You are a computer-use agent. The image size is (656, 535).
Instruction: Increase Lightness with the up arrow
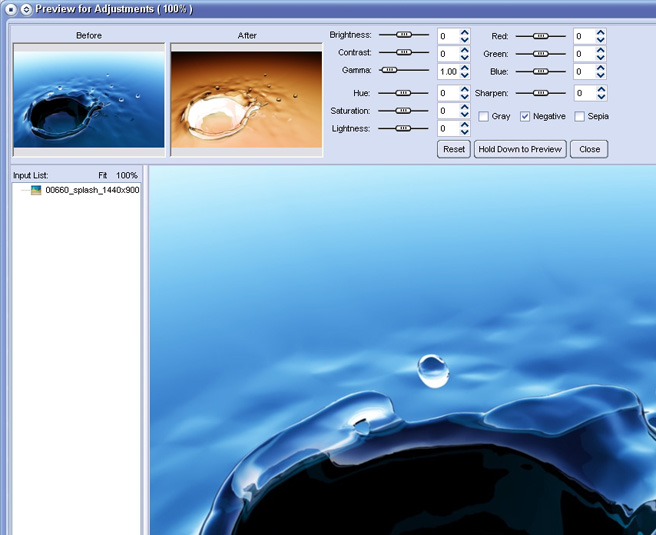pyautogui.click(x=464, y=125)
